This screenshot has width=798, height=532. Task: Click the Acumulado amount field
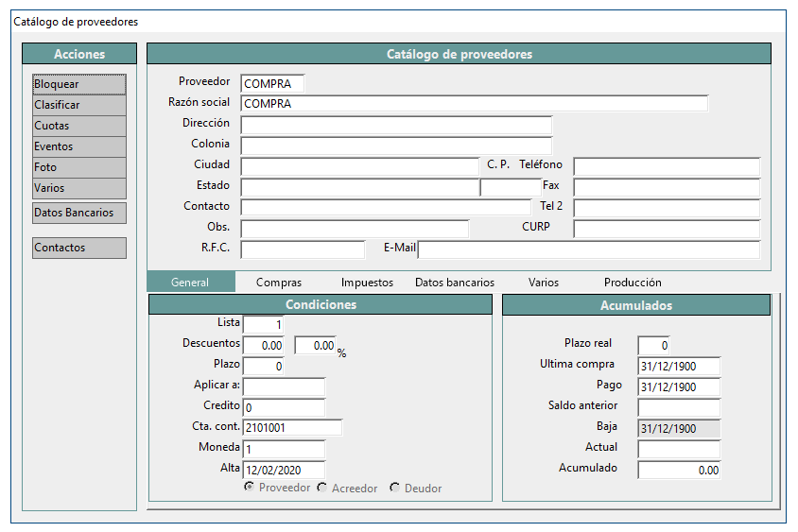(679, 470)
